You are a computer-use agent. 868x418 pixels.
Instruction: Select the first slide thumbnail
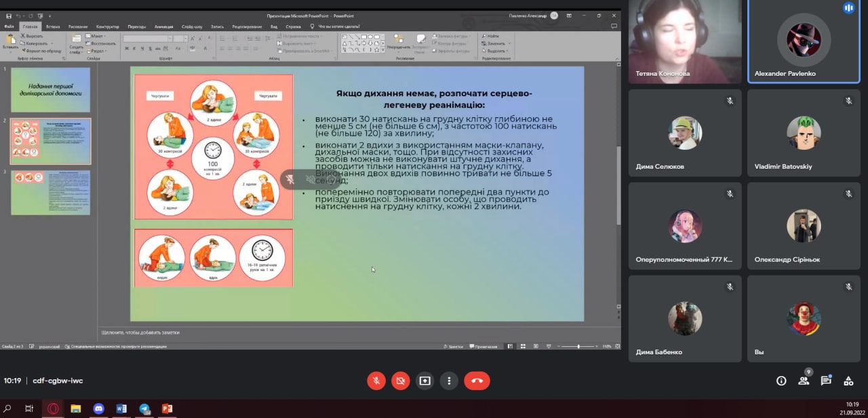tap(50, 89)
